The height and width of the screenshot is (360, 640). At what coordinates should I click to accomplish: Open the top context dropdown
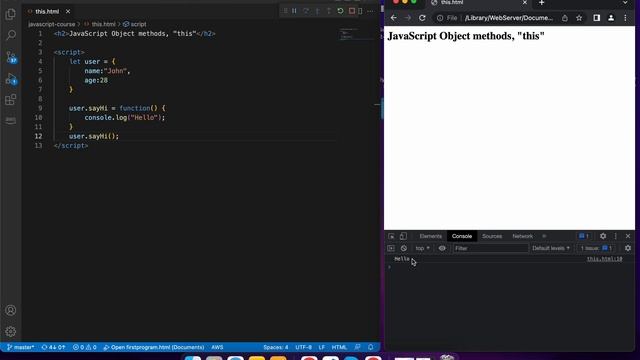point(422,248)
